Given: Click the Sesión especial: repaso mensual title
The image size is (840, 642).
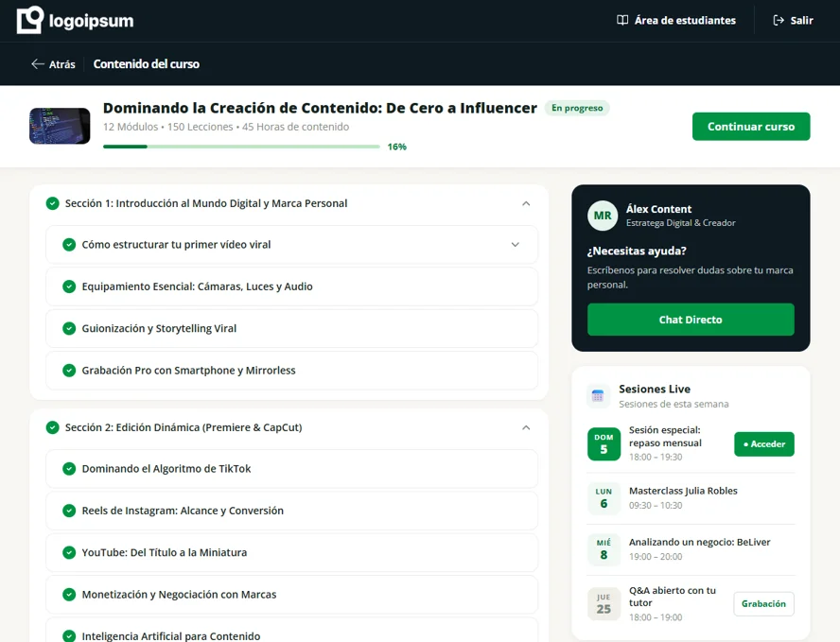Looking at the screenshot, I should click(665, 437).
